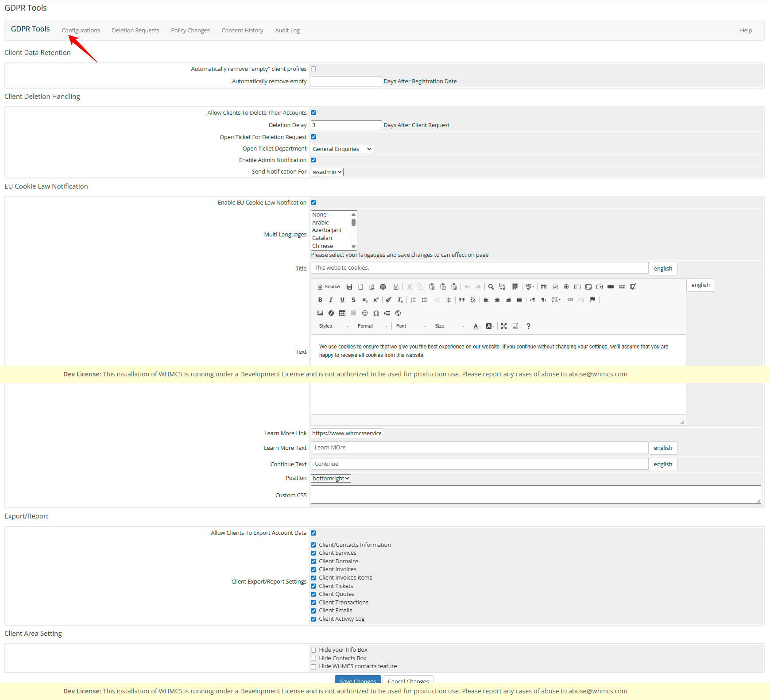Viewport: 770px width, 700px height.
Task: Insert a table using the Table icon
Action: [342, 313]
